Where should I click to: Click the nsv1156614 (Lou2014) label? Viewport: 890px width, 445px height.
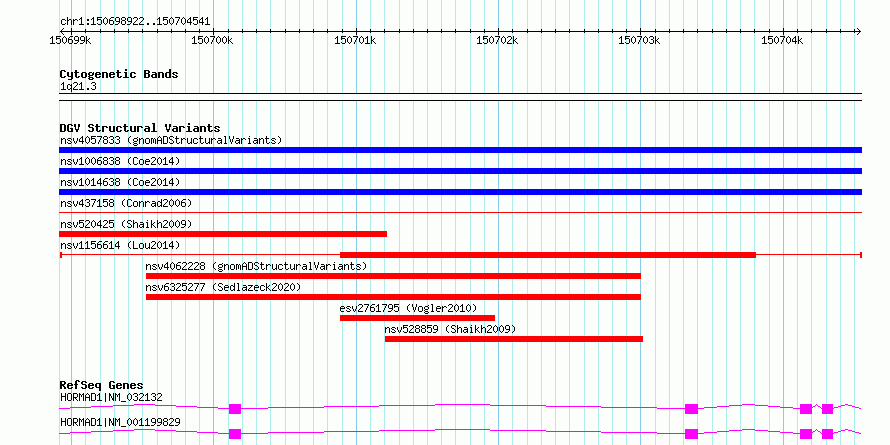[120, 245]
